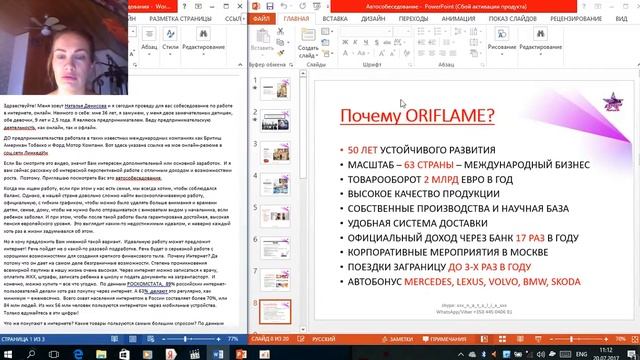640x360 pixels.
Task: Select slide 3 thumbnail
Action: (x=275, y=153)
